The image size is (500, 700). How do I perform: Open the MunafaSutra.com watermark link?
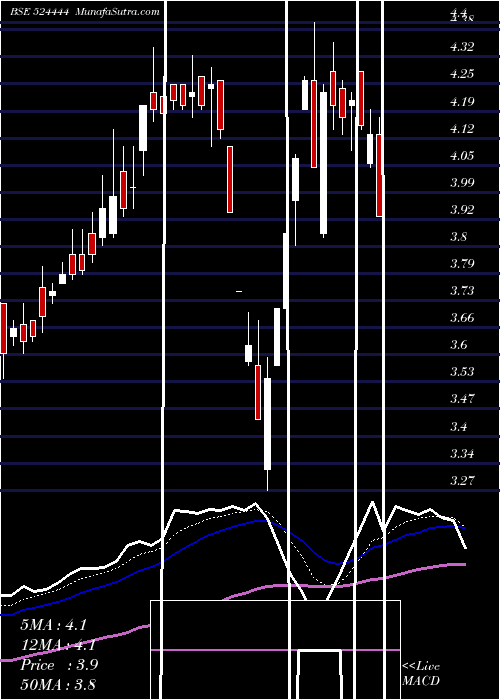click(117, 12)
